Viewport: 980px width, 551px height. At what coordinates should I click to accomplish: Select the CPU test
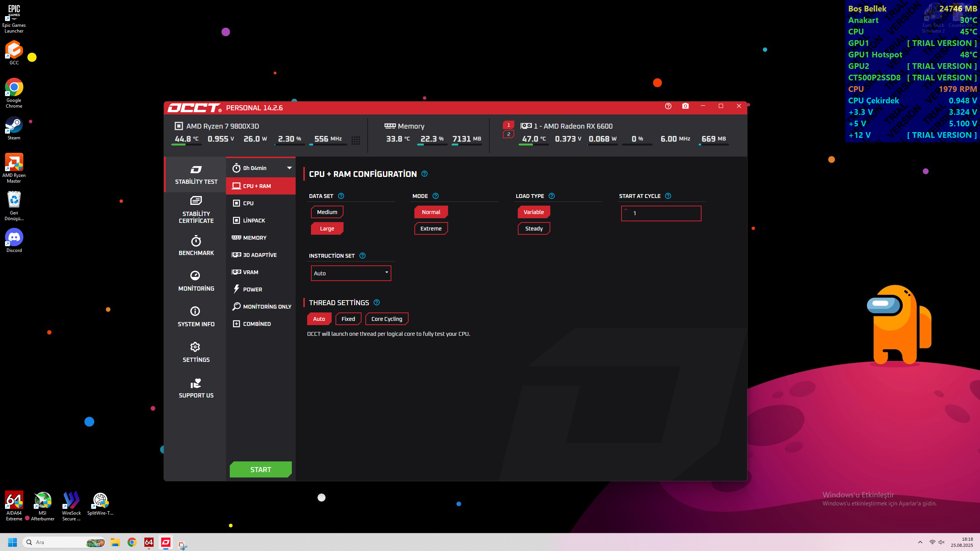[x=261, y=203]
